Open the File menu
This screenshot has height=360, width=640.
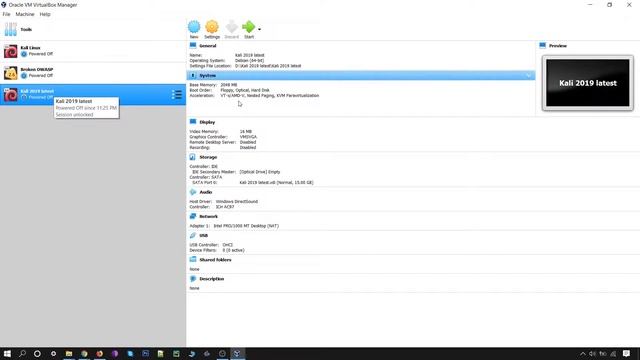7,14
